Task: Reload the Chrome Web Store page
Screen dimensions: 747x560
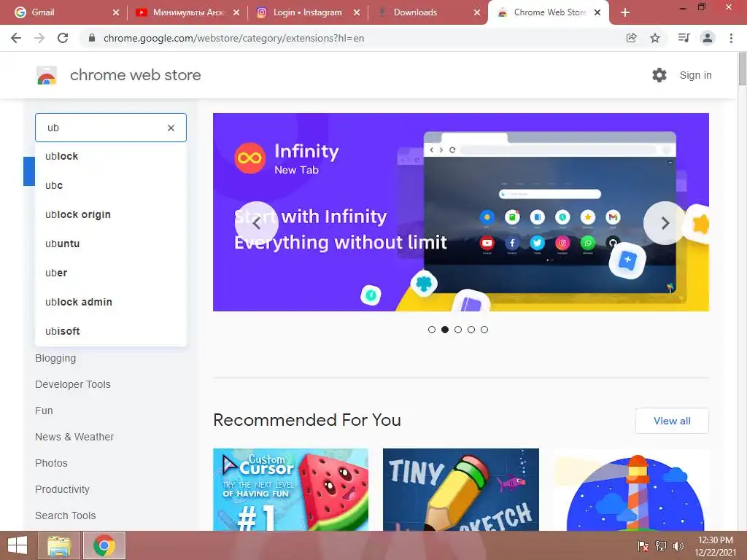Action: click(x=63, y=38)
